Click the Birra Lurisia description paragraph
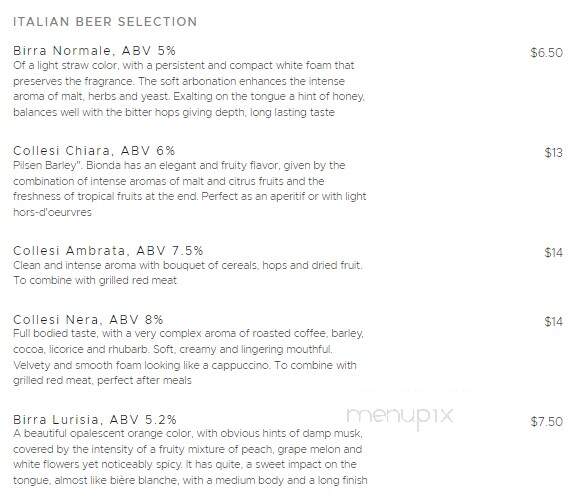 click(190, 457)
